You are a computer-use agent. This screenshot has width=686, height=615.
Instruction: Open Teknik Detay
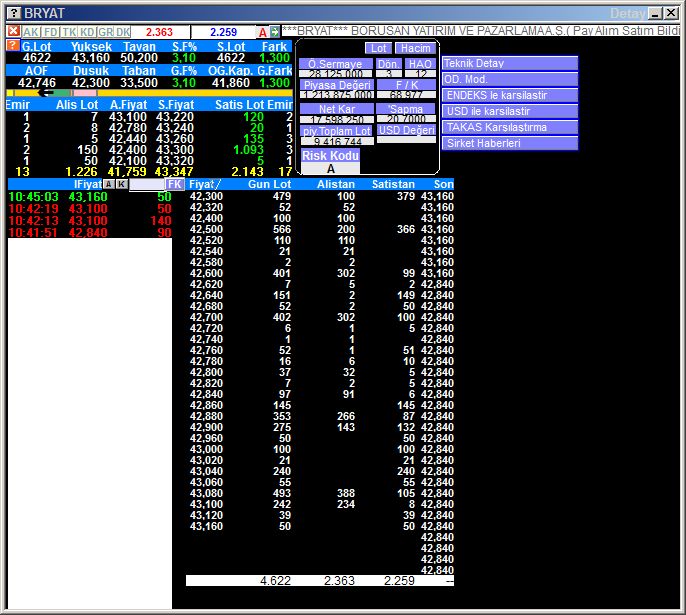pos(510,63)
